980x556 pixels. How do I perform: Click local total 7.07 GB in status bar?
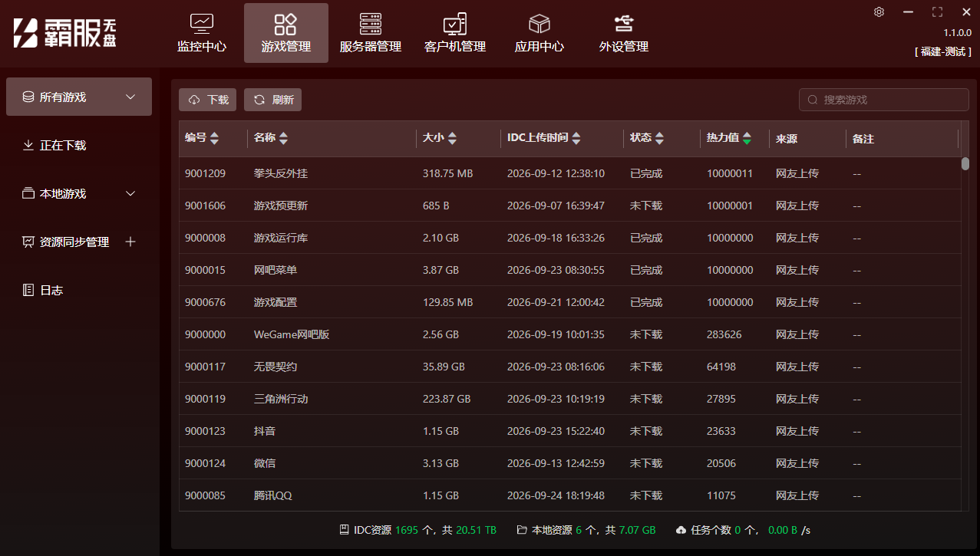click(637, 530)
